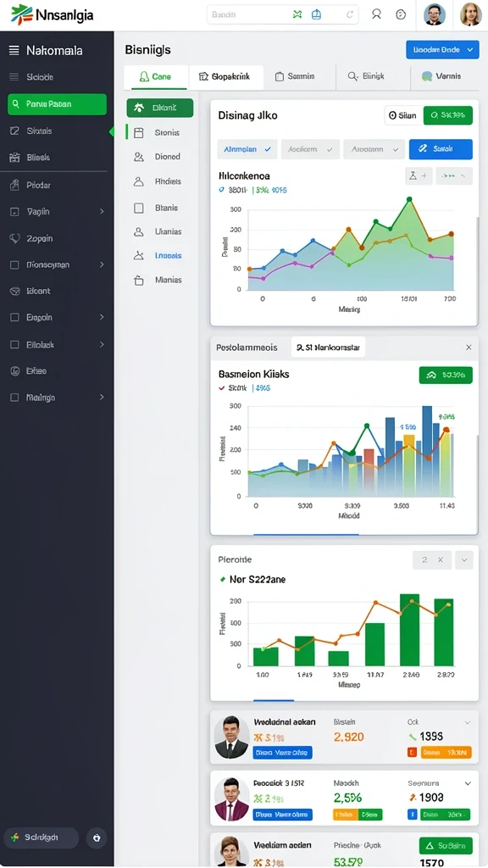Switch to the Postolammeois tab
This screenshot has height=868, width=488.
point(247,348)
